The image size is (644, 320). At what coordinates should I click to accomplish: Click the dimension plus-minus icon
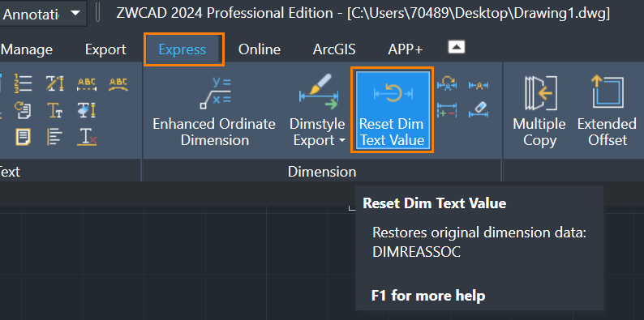pos(447,110)
